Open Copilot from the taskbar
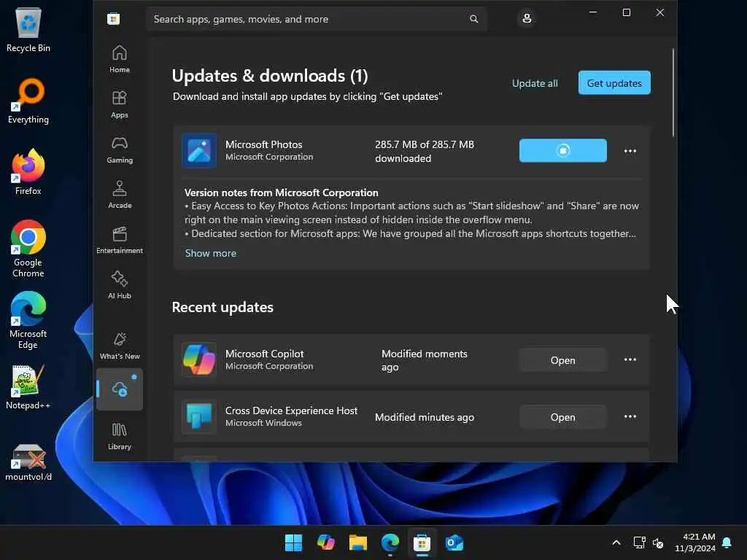Screen dimensions: 747x560 coord(326,542)
